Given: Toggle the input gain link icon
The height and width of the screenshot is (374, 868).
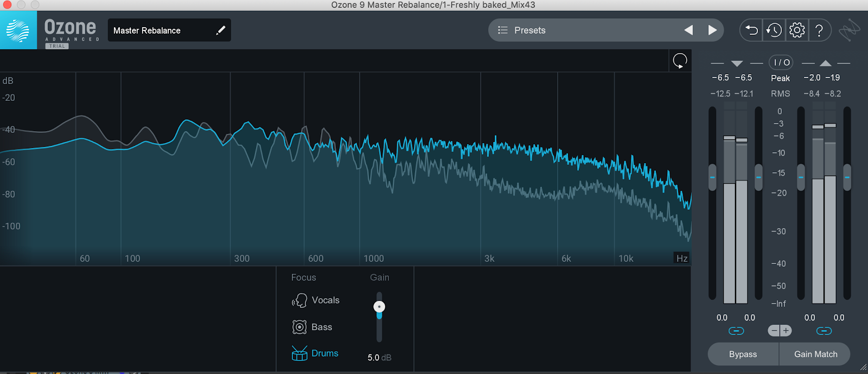Looking at the screenshot, I should pos(736,331).
